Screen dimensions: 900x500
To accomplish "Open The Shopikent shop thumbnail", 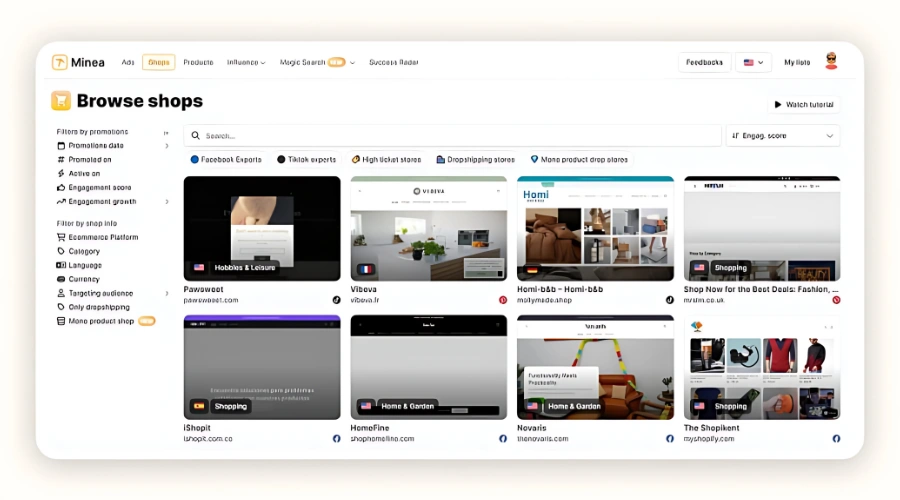I will pos(762,367).
